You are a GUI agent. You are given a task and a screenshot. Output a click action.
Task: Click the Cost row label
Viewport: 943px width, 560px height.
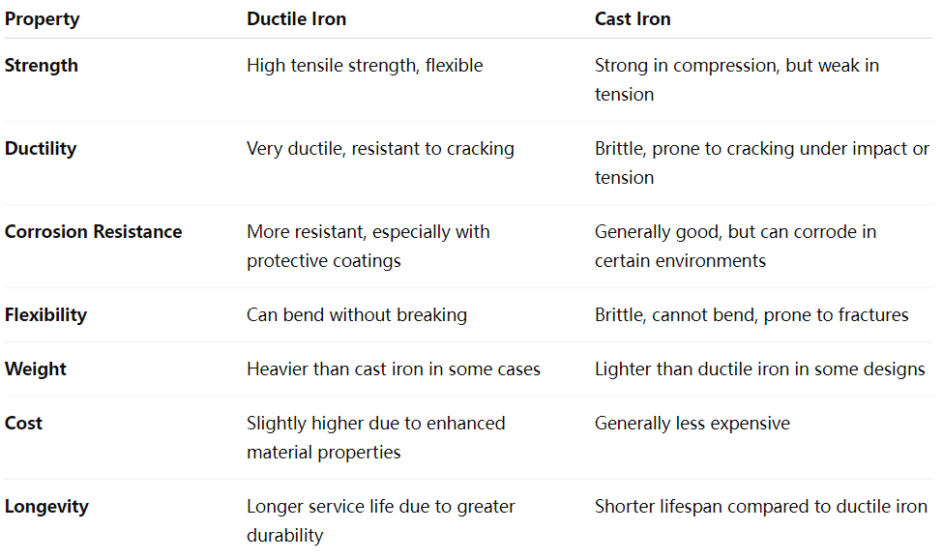(x=24, y=424)
